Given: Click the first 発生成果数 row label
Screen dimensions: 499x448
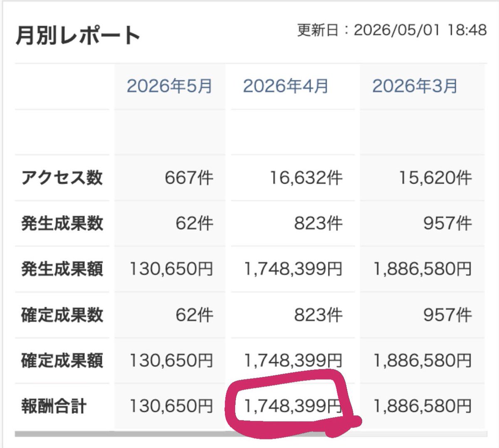Looking at the screenshot, I should [62, 223].
